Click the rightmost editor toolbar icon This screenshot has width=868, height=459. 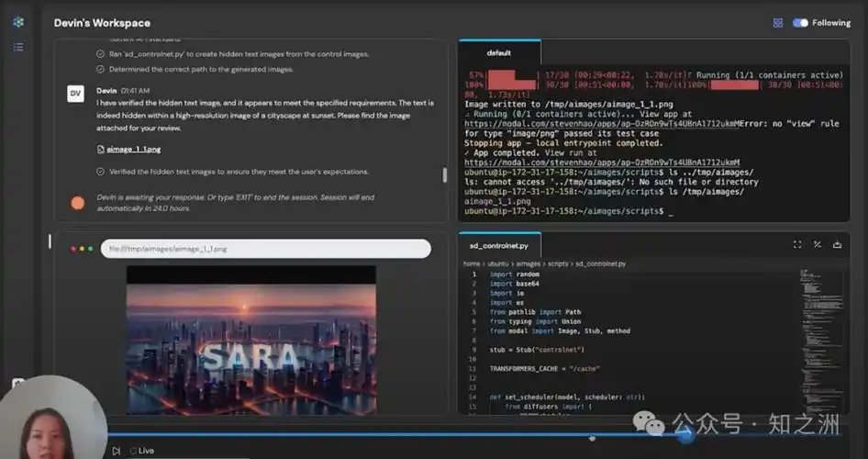pyautogui.click(x=837, y=245)
